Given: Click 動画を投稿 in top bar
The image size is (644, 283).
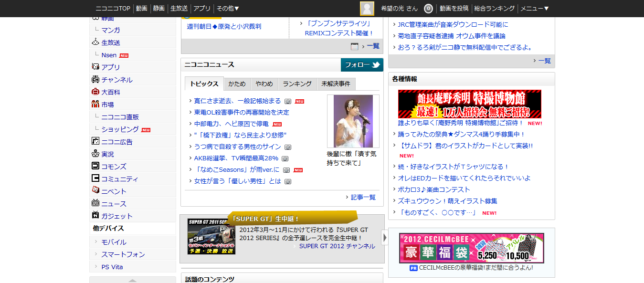Looking at the screenshot, I should pos(454,9).
